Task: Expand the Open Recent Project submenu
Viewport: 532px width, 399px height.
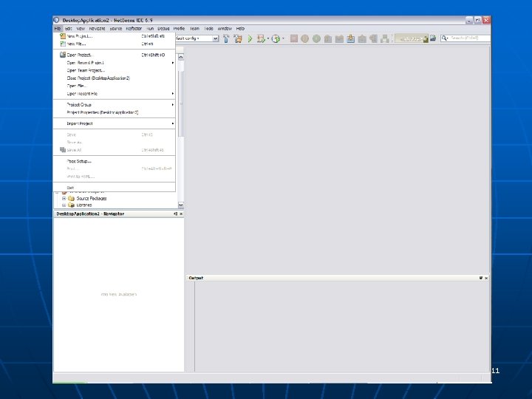Action: click(114, 63)
